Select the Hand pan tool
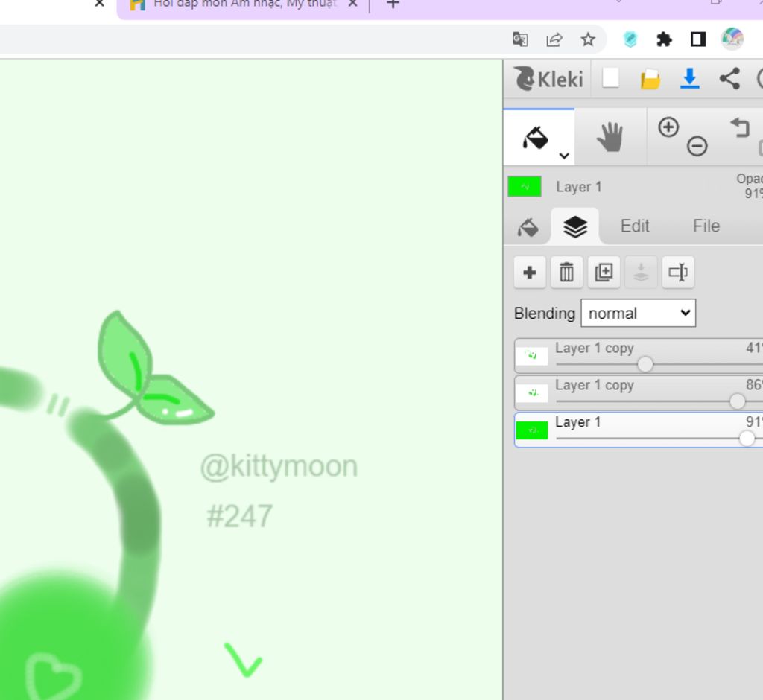This screenshot has height=700, width=763. click(610, 137)
